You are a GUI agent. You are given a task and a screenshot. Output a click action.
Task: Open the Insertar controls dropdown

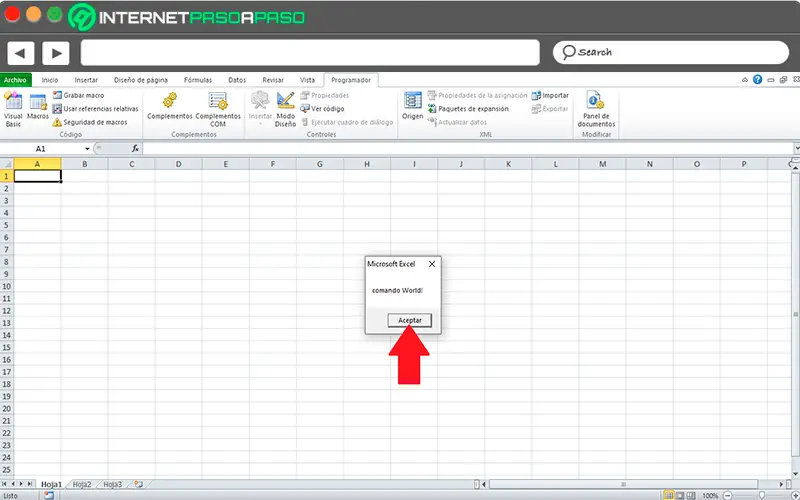[260, 108]
